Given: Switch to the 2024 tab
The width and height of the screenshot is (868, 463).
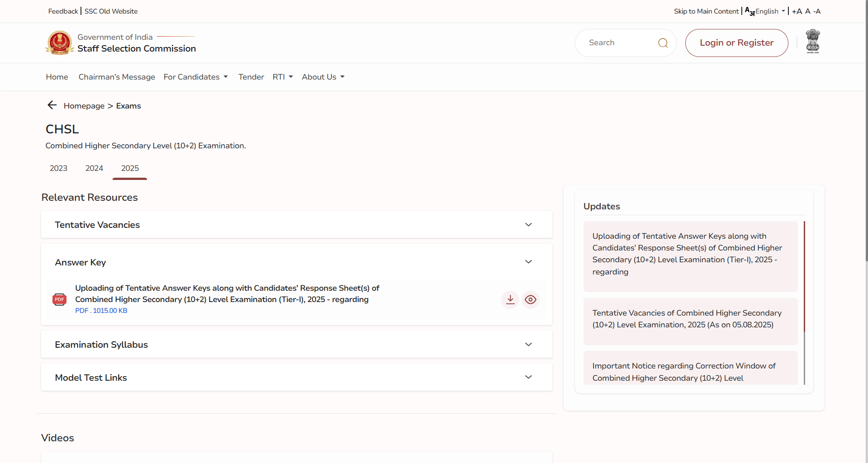Looking at the screenshot, I should [x=94, y=168].
